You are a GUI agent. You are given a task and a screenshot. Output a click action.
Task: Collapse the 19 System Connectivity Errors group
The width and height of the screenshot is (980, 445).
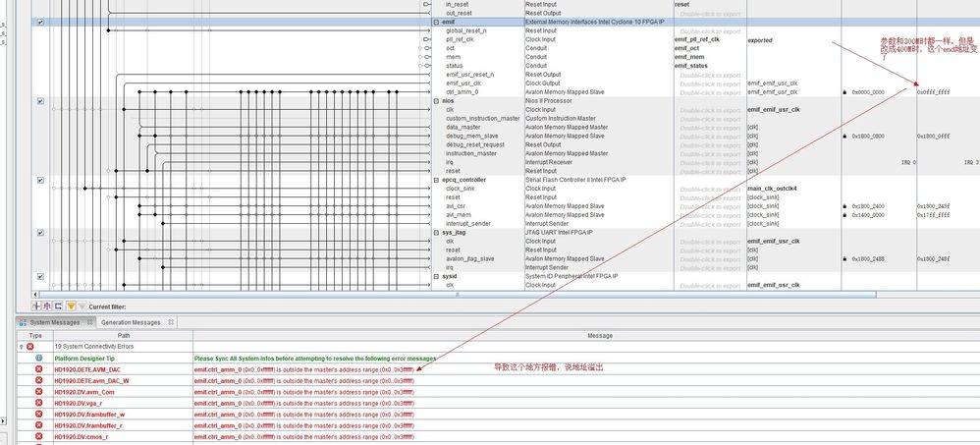22,346
